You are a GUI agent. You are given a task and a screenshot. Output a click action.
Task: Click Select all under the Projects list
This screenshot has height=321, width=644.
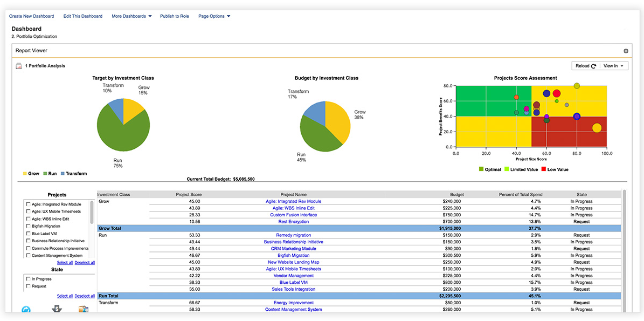tap(65, 262)
